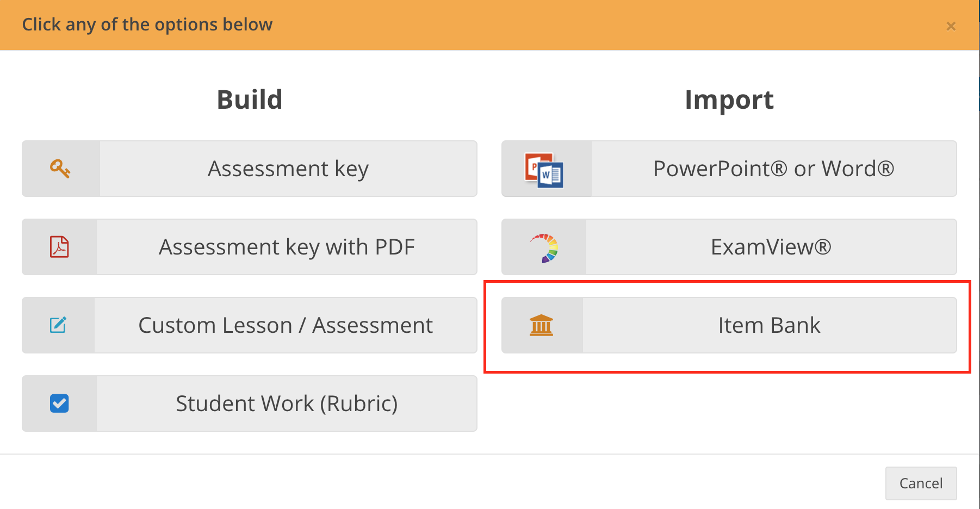Select Student Work (Rubric) option
Screen dimensions: 980x509
point(287,404)
